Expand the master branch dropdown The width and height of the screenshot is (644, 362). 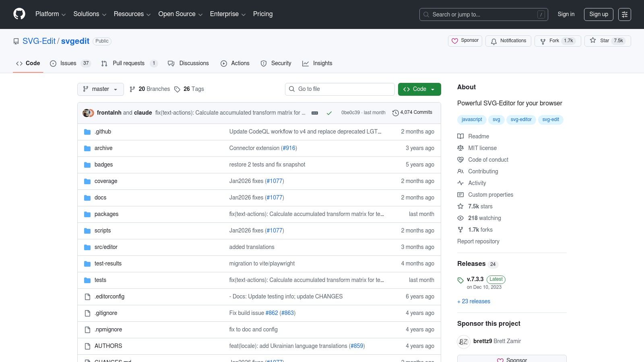coord(101,89)
